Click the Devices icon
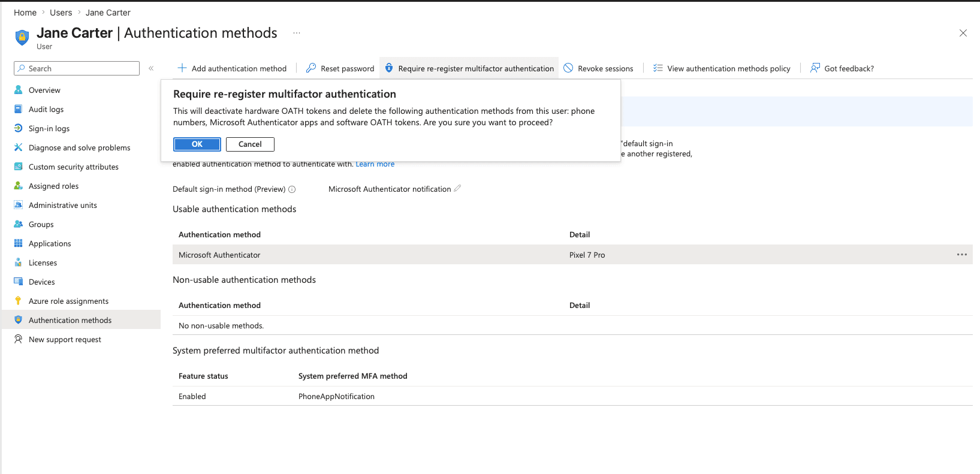980x474 pixels. [x=19, y=282]
